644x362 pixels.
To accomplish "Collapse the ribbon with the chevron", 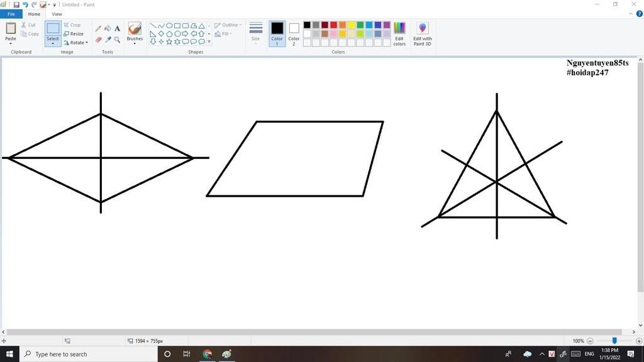I will click(631, 14).
